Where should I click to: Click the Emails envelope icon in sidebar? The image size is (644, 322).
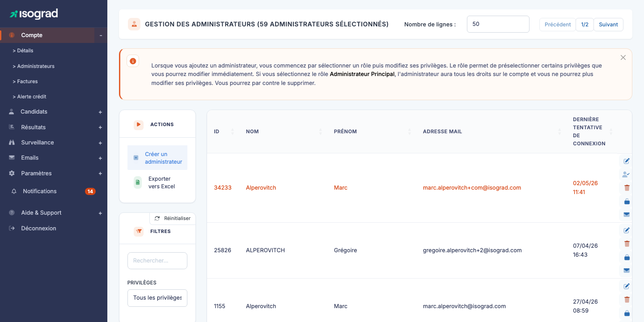click(12, 158)
